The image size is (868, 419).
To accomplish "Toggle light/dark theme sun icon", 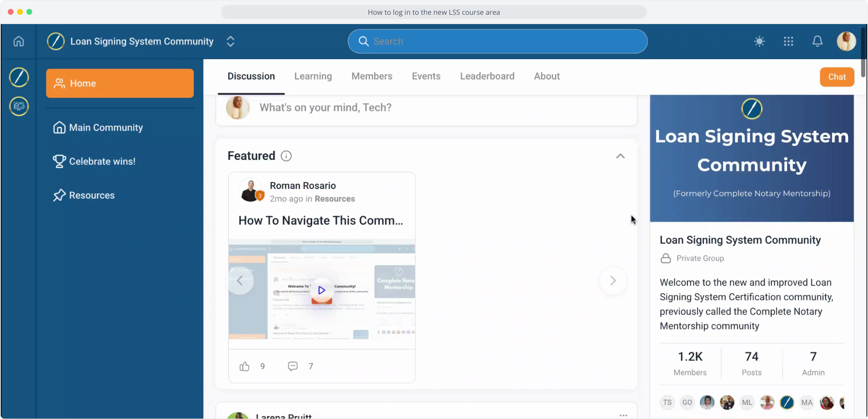I will tap(759, 41).
